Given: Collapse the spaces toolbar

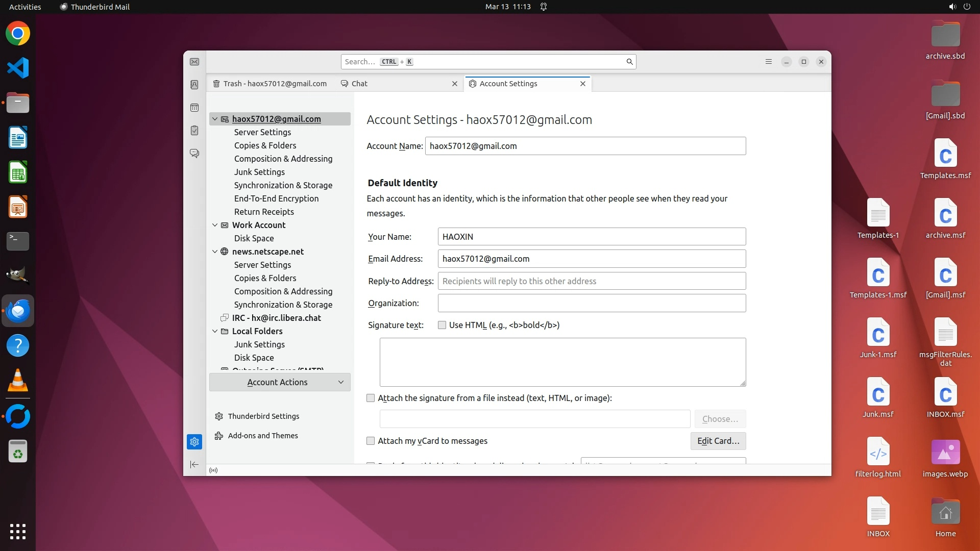Looking at the screenshot, I should 194,464.
